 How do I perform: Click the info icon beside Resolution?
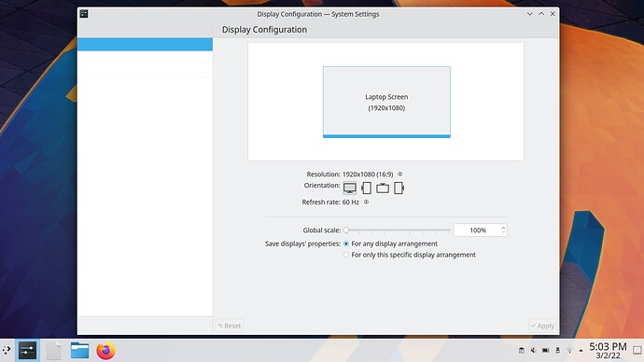tap(400, 174)
